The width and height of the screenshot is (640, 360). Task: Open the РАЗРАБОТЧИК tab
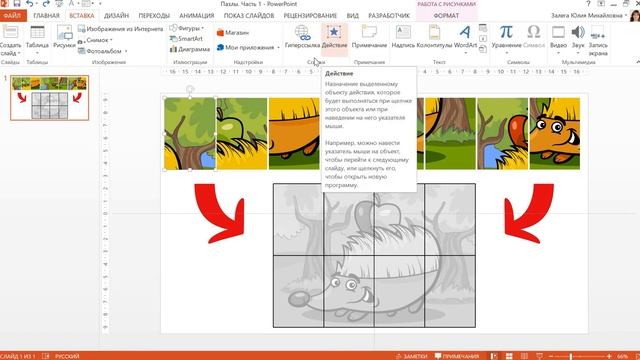tap(389, 16)
